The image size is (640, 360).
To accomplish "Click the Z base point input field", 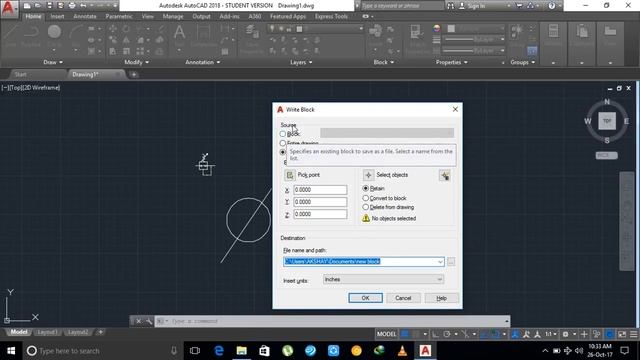I will (320, 214).
